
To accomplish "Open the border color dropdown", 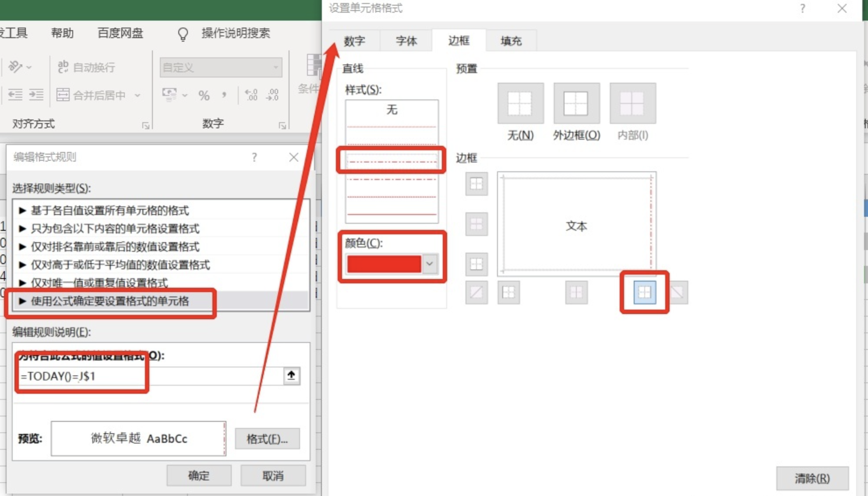I will 430,264.
